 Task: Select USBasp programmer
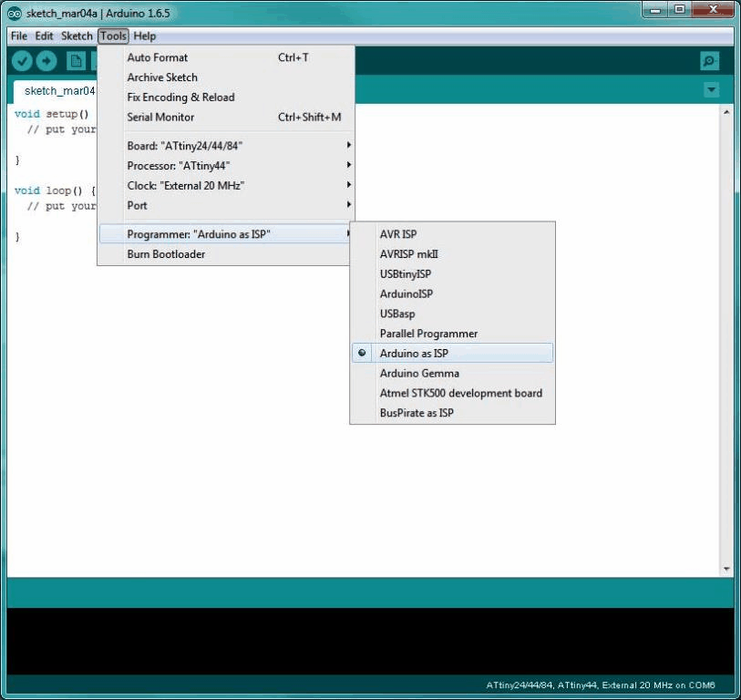click(452, 314)
